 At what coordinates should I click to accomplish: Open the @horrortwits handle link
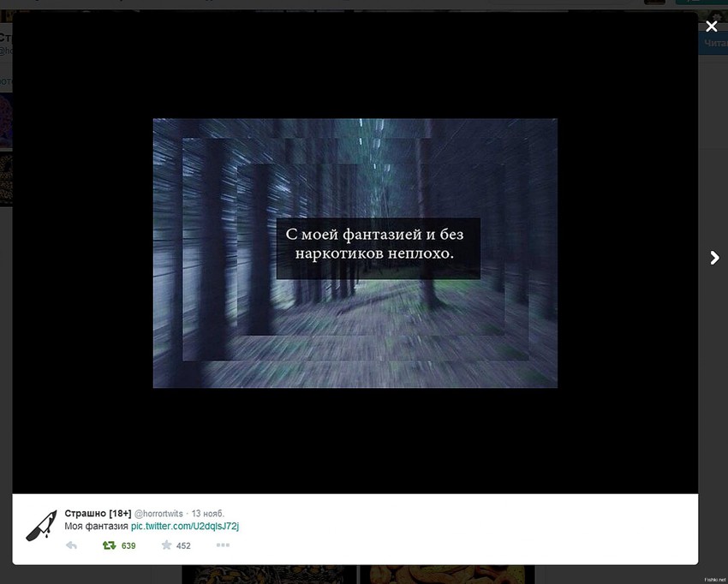click(x=160, y=513)
